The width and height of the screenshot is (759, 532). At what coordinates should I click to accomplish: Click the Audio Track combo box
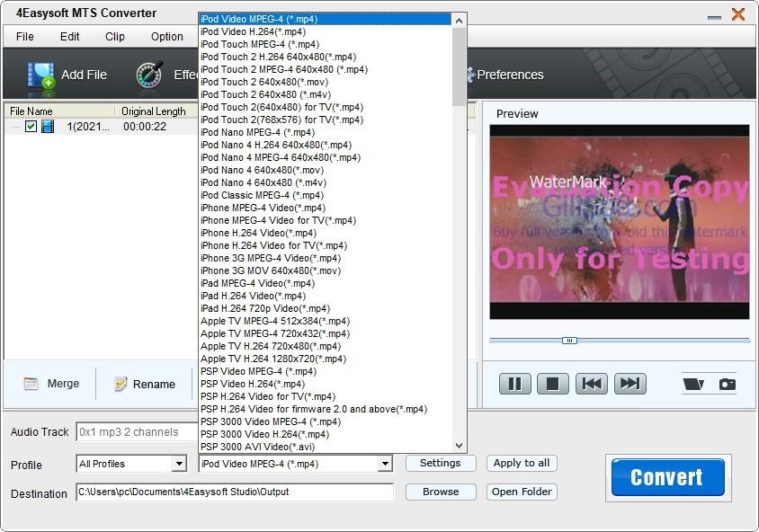137,432
